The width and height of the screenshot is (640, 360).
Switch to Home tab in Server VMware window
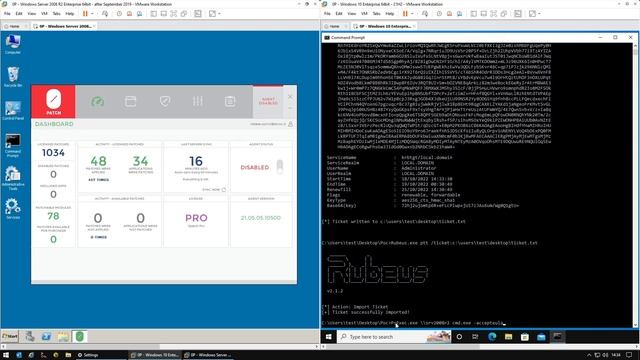(14, 26)
